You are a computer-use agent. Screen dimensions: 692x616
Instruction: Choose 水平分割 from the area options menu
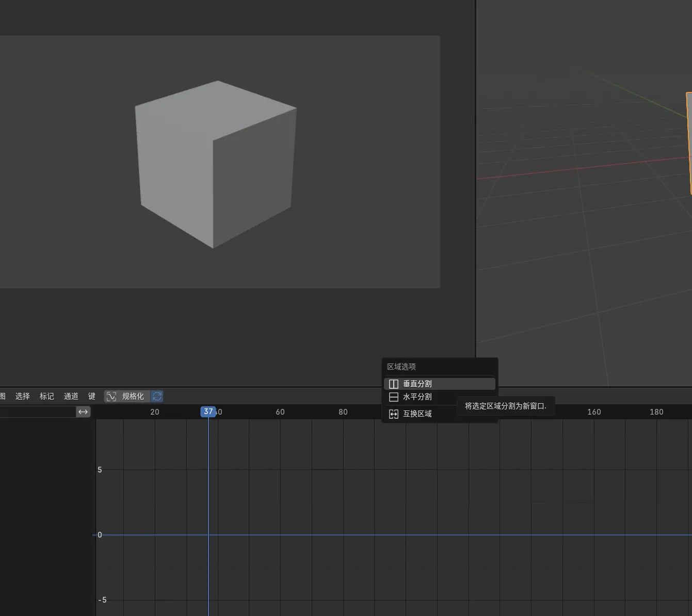[x=440, y=397]
